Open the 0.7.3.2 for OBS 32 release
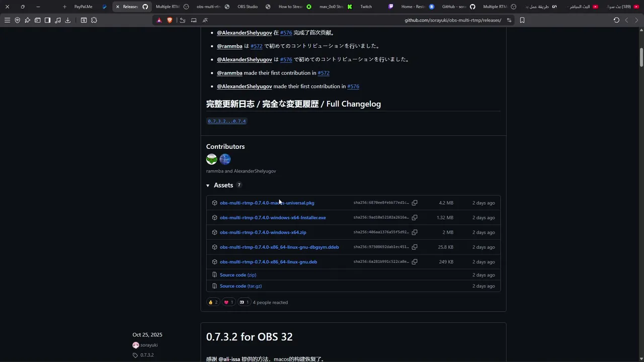Screen dimensions: 644x362 pyautogui.click(x=249, y=336)
